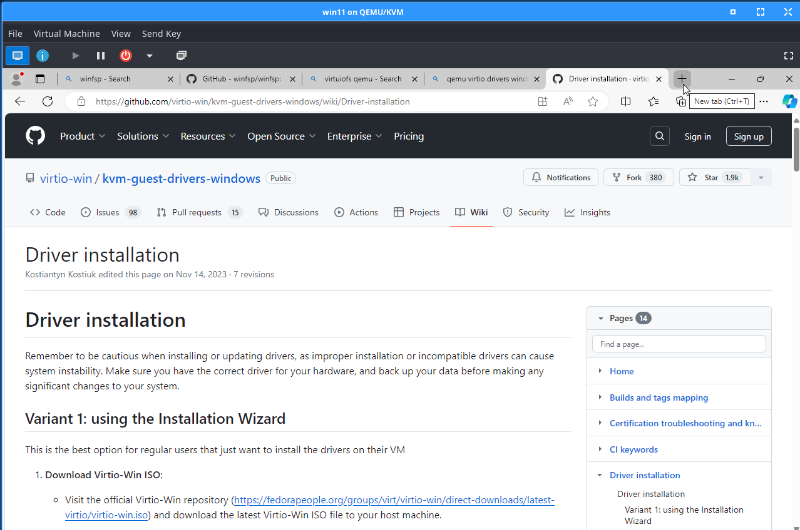Viewport: 800px width, 530px height.
Task: Open the star lists dropdown arrow
Action: pos(761,178)
